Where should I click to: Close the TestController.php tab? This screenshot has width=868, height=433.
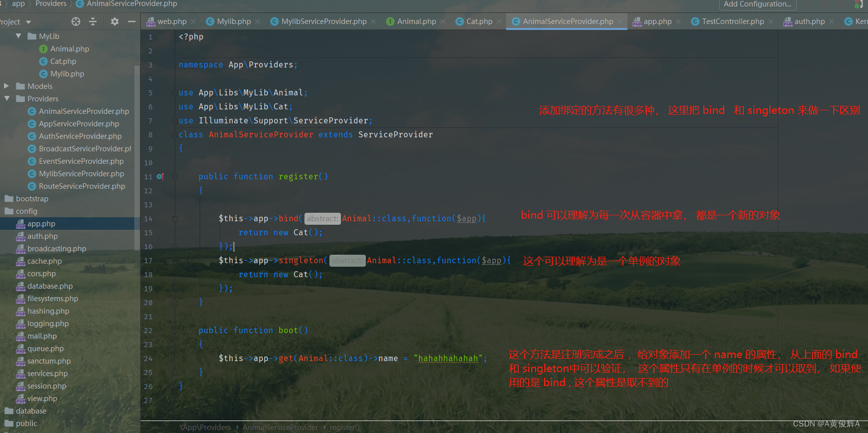point(771,21)
